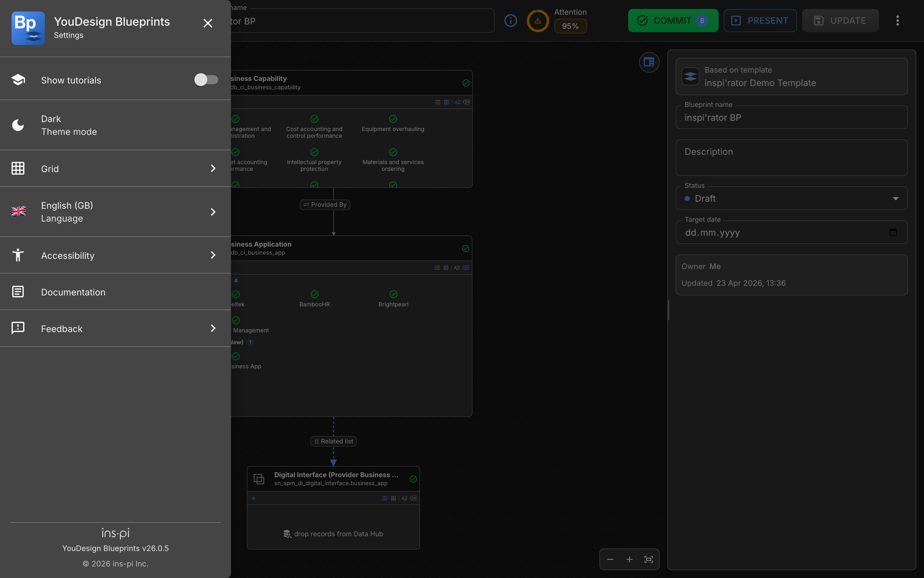924x578 pixels.
Task: Click the plus icon in Digital Interface card
Action: (x=253, y=498)
